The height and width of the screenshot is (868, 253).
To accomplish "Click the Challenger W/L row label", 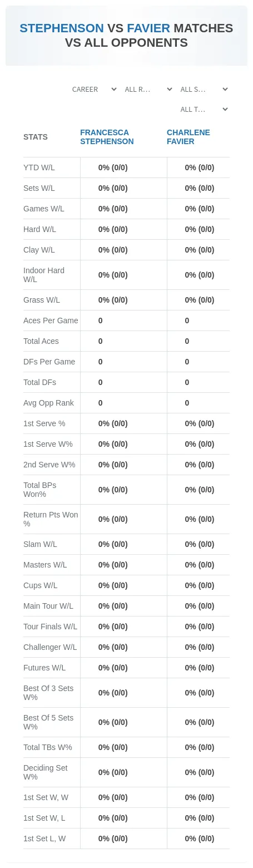I will tap(50, 647).
